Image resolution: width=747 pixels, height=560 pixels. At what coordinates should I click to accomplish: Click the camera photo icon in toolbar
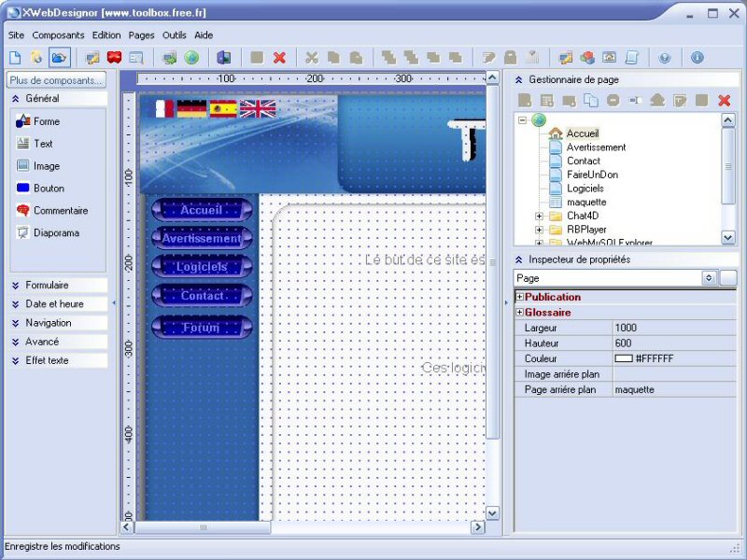pyautogui.click(x=610, y=58)
